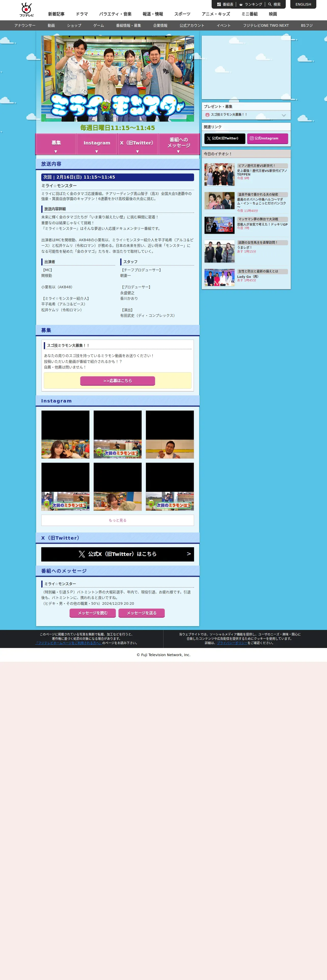Viewport: 327px width, 980px height.
Task: Open ドラマ menu
Action: pos(82,14)
